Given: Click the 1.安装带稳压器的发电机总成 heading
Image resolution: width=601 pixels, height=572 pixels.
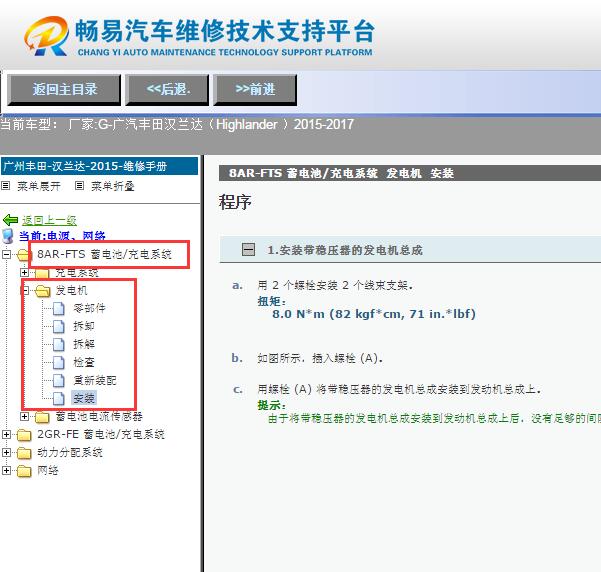Looking at the screenshot, I should point(345,250).
